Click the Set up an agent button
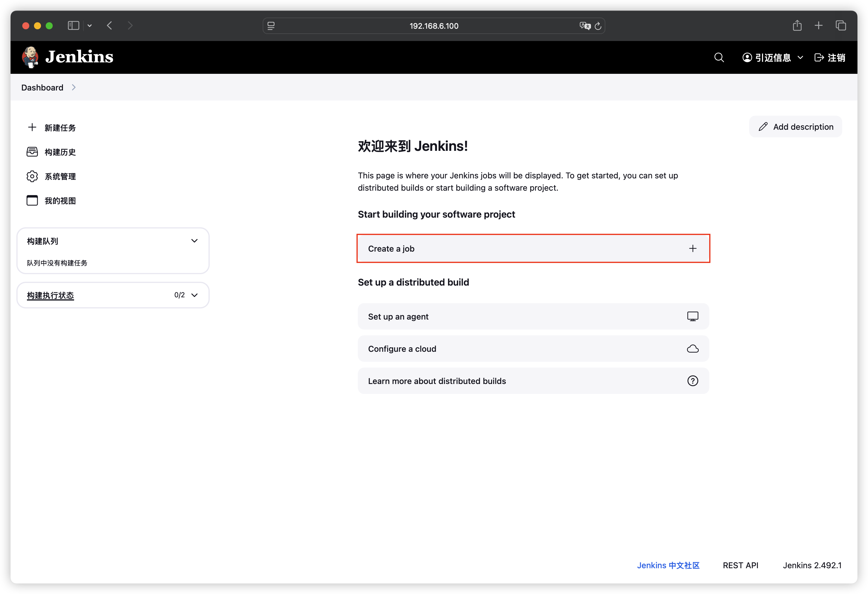Image resolution: width=868 pixels, height=594 pixels. tap(533, 316)
